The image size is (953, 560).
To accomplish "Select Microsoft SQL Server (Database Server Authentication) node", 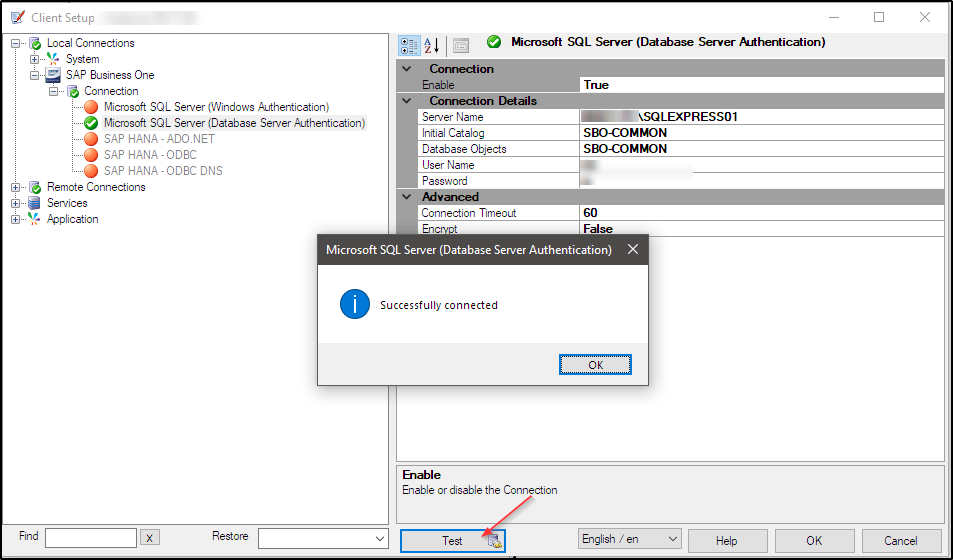I will 235,123.
